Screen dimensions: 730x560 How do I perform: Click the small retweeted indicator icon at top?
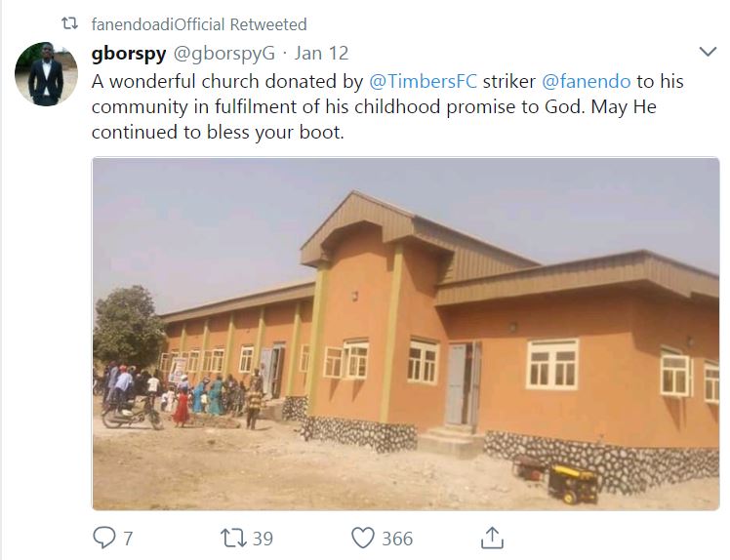click(x=70, y=23)
